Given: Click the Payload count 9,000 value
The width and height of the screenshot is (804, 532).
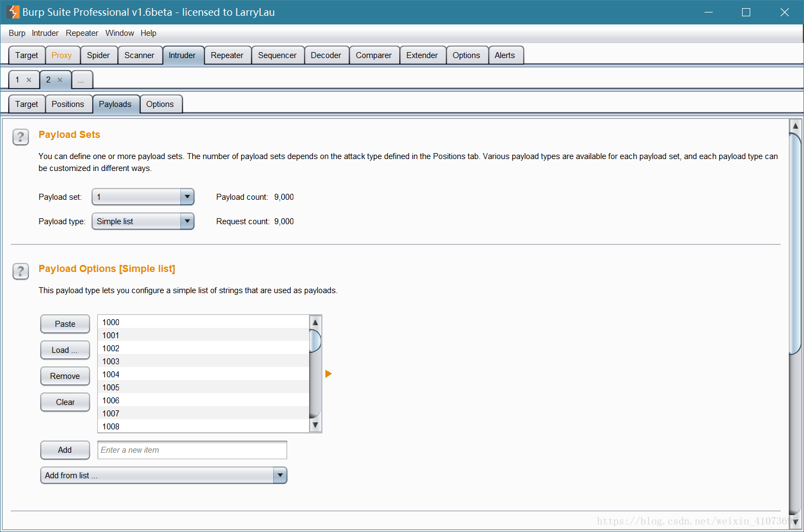Looking at the screenshot, I should coord(284,197).
